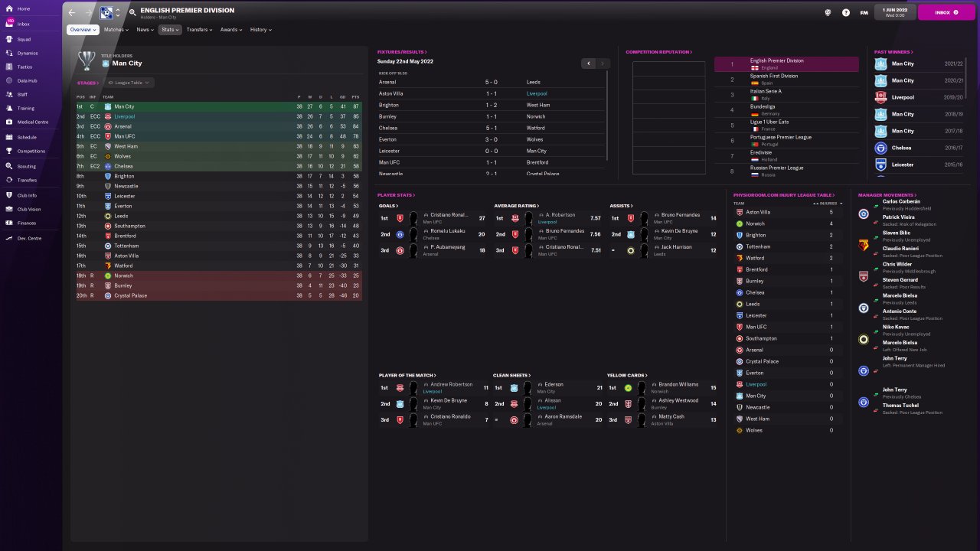Navigate back with the left arrow

coord(72,12)
